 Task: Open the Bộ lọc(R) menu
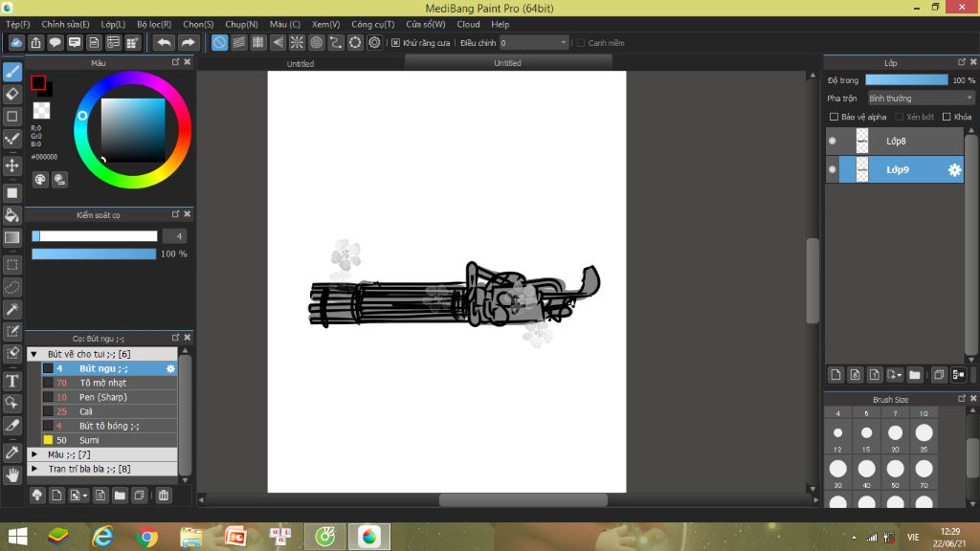154,24
